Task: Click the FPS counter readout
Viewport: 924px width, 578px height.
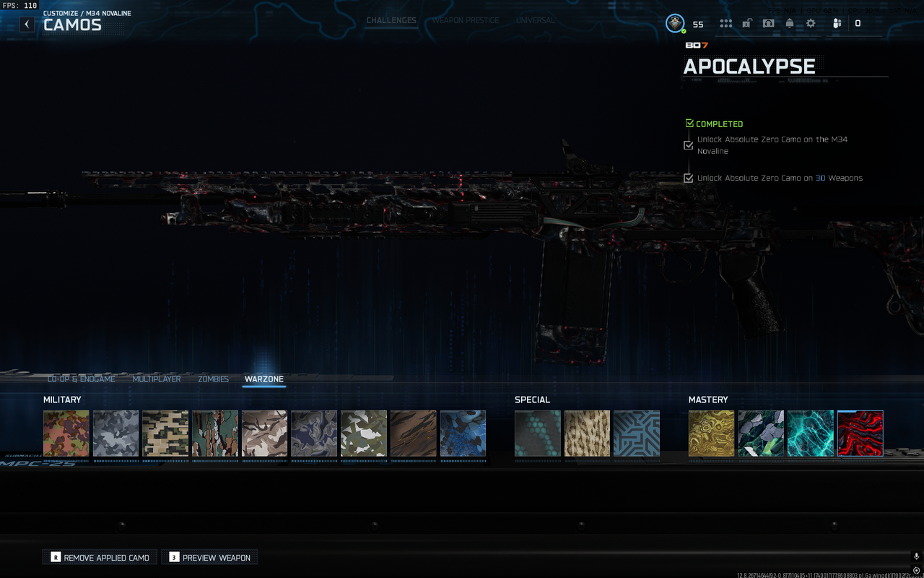Action: pos(19,6)
